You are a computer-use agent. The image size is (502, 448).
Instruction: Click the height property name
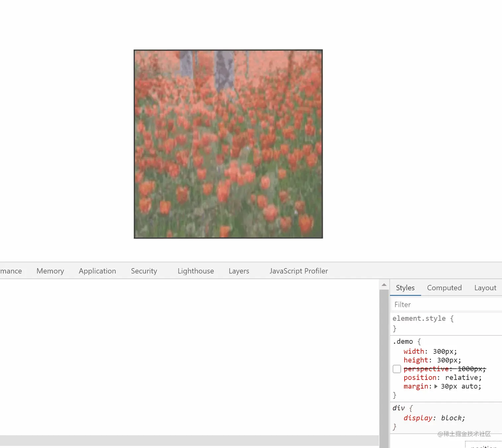(416, 360)
